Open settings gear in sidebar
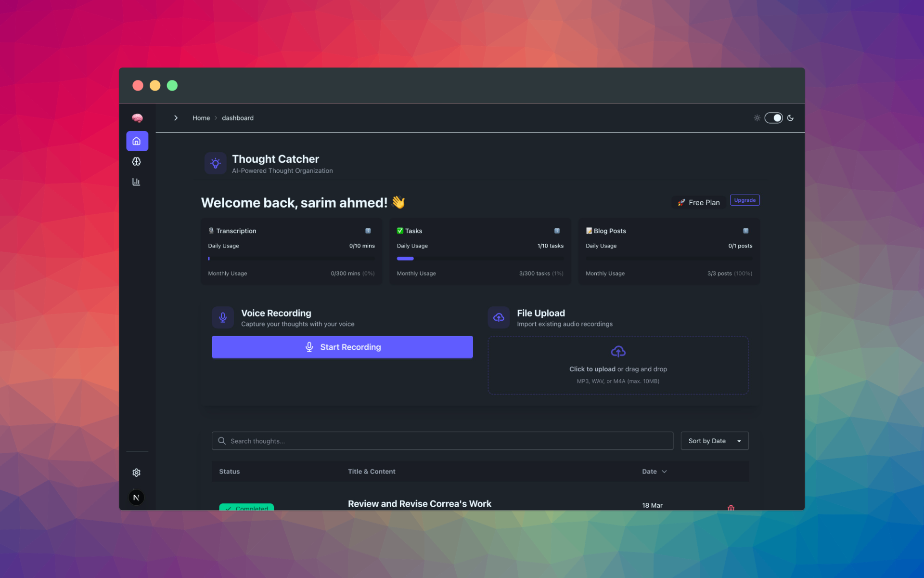The height and width of the screenshot is (578, 924). point(137,473)
